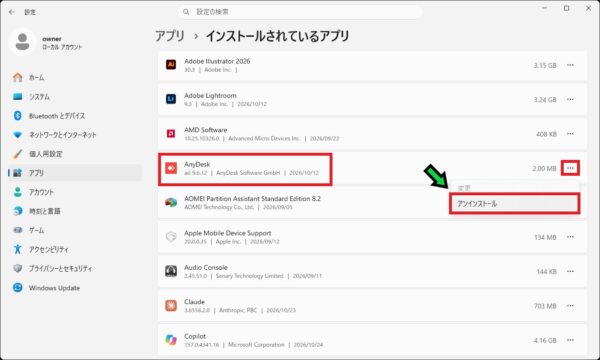
Task: Click the AMD Software app icon
Action: pyautogui.click(x=171, y=134)
